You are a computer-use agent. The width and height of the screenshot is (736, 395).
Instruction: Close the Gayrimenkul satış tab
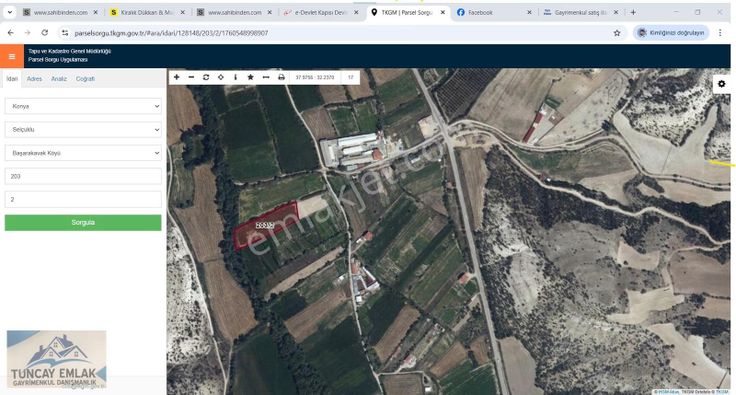[616, 13]
